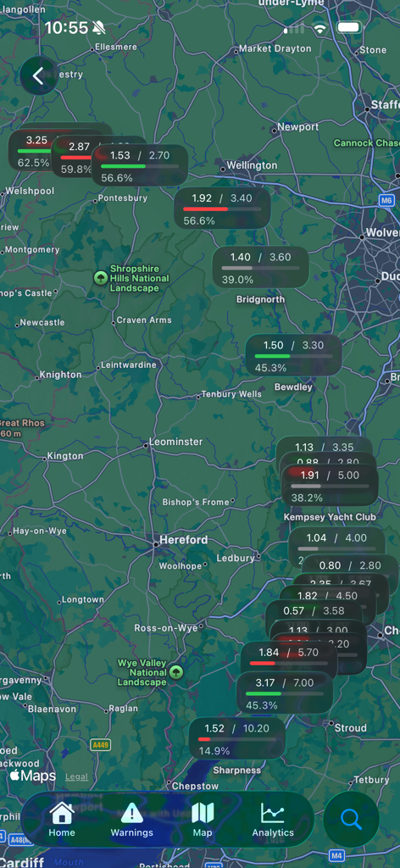This screenshot has height=868, width=400.
Task: Open the Home tab
Action: coord(61,820)
